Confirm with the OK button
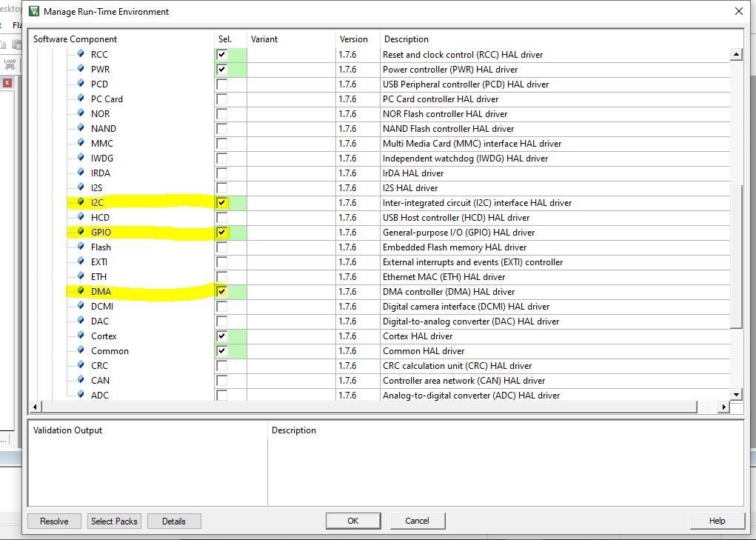The height and width of the screenshot is (540, 756). (x=353, y=521)
